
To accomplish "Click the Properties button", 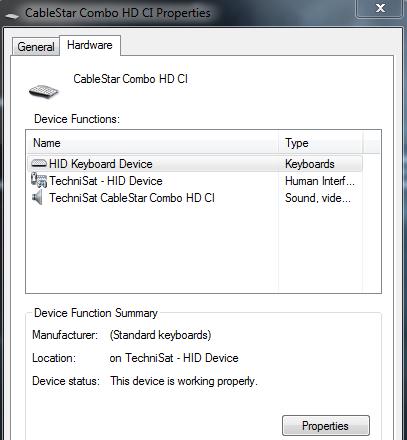I will coord(326,426).
